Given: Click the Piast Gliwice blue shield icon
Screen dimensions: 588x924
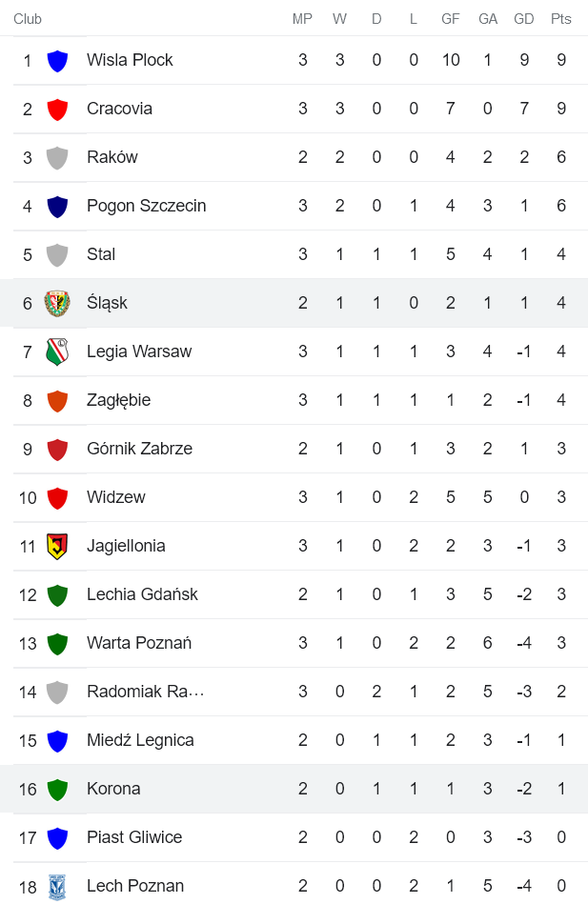Looking at the screenshot, I should (57, 836).
